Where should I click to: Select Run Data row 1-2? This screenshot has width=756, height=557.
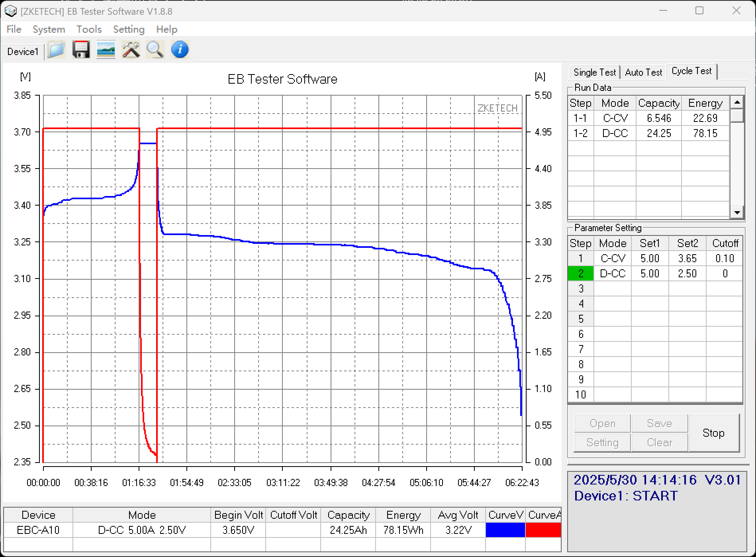(648, 133)
